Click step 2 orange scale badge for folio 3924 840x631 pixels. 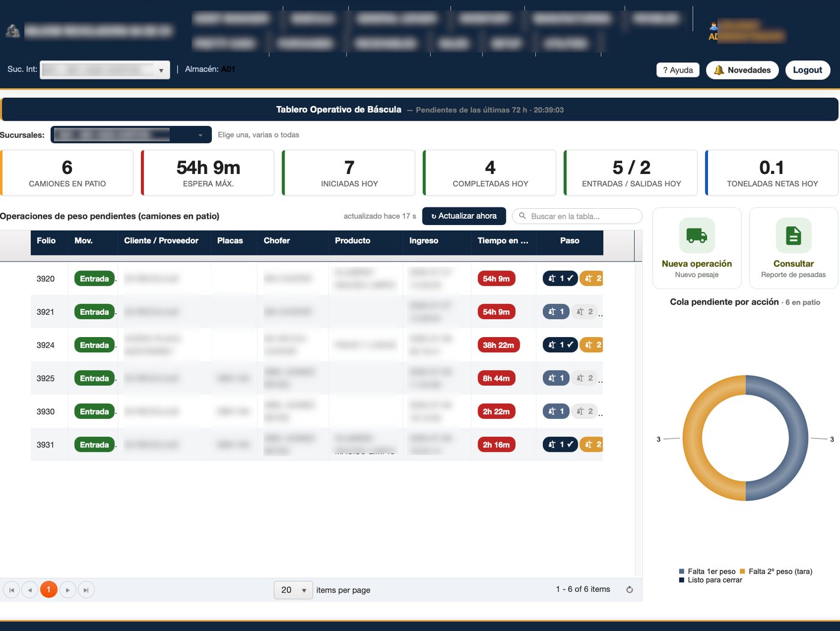(592, 345)
